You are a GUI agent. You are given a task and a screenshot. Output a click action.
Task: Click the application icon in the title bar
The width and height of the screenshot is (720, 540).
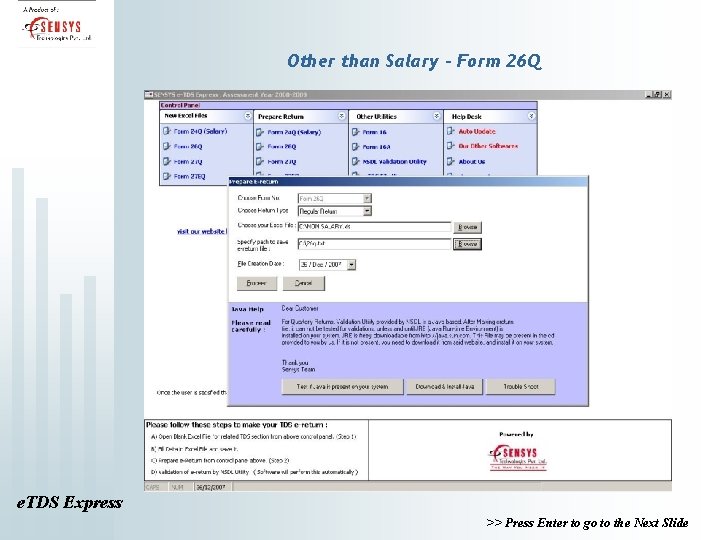click(x=149, y=95)
